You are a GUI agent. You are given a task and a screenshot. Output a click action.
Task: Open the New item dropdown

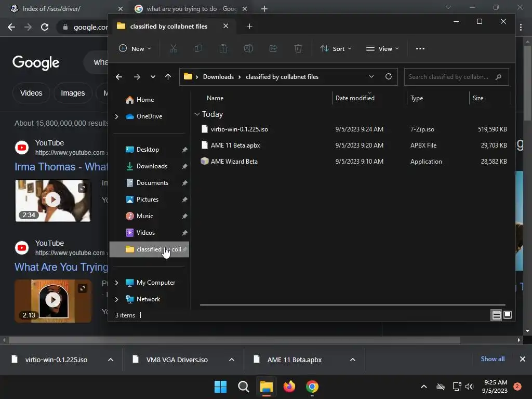point(135,48)
